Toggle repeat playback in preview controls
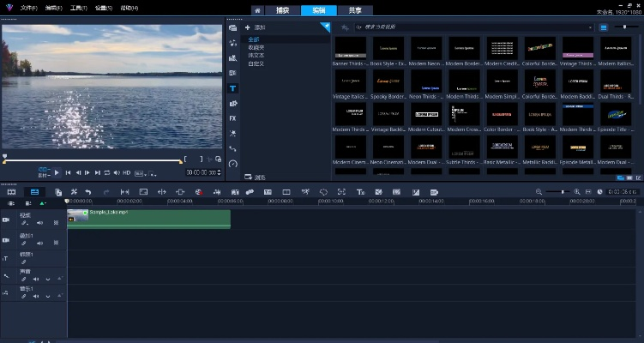Image resolution: width=644 pixels, height=343 pixels. point(107,172)
